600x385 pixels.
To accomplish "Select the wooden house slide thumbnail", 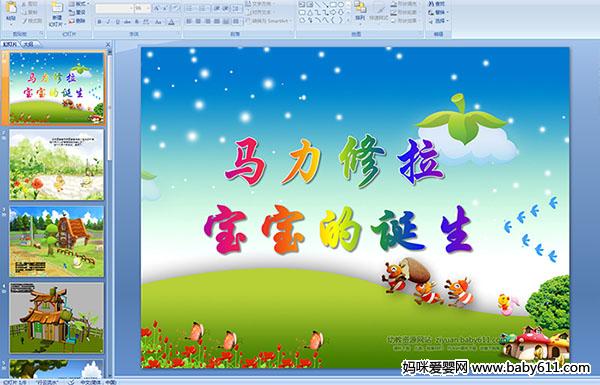I will click(57, 318).
